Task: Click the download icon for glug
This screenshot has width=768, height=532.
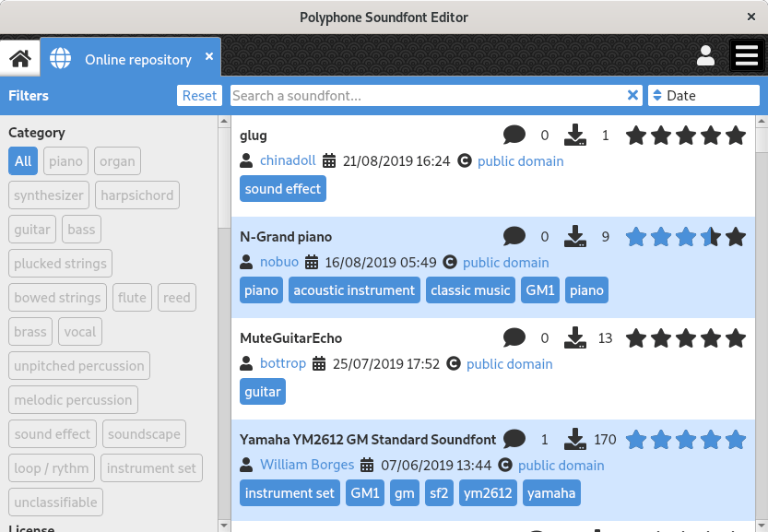Action: (x=575, y=135)
